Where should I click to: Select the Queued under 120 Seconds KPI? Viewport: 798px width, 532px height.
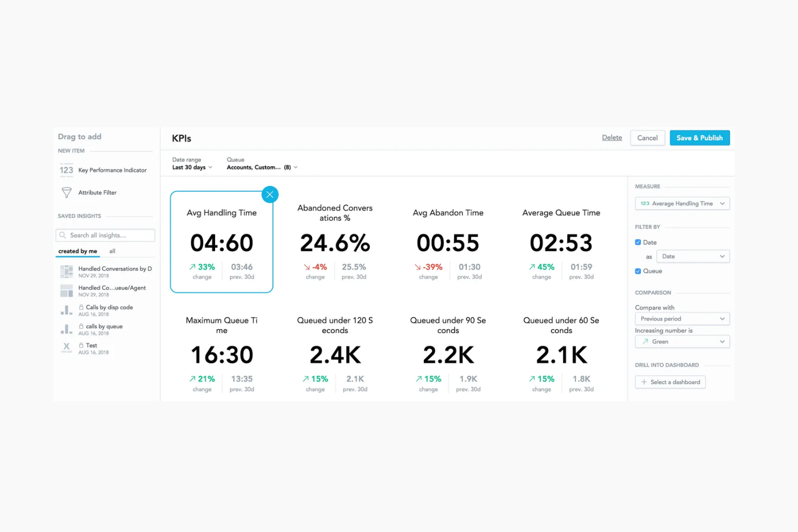click(x=335, y=354)
